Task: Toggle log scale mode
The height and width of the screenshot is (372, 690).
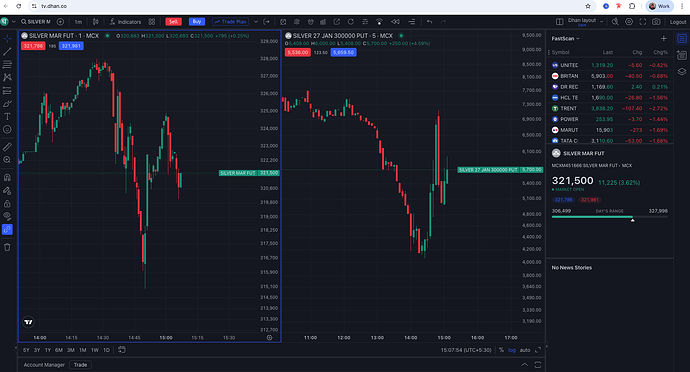Action: point(512,350)
